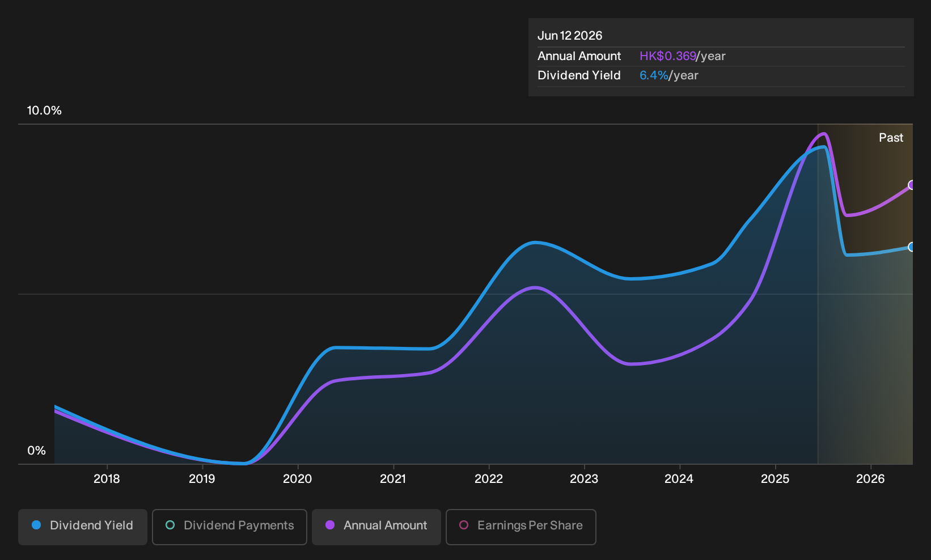Click the pink Earnings Per Share circle
Image resolution: width=931 pixels, height=560 pixels.
point(464,525)
